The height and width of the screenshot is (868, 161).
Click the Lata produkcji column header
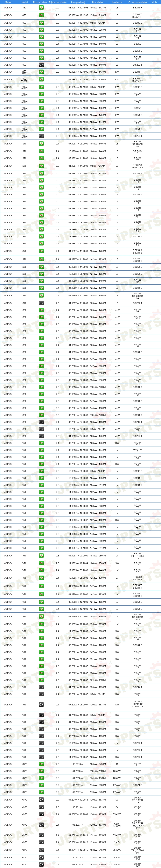click(78, 2)
